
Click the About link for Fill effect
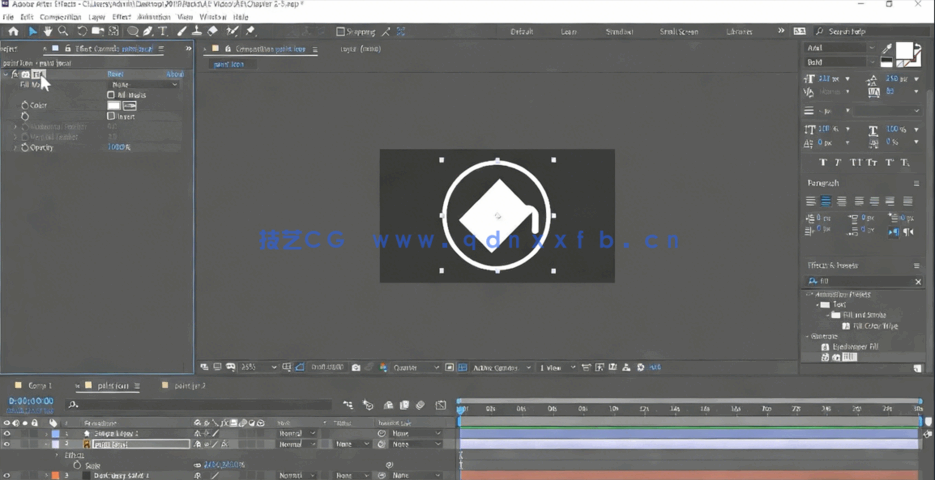pyautogui.click(x=174, y=74)
